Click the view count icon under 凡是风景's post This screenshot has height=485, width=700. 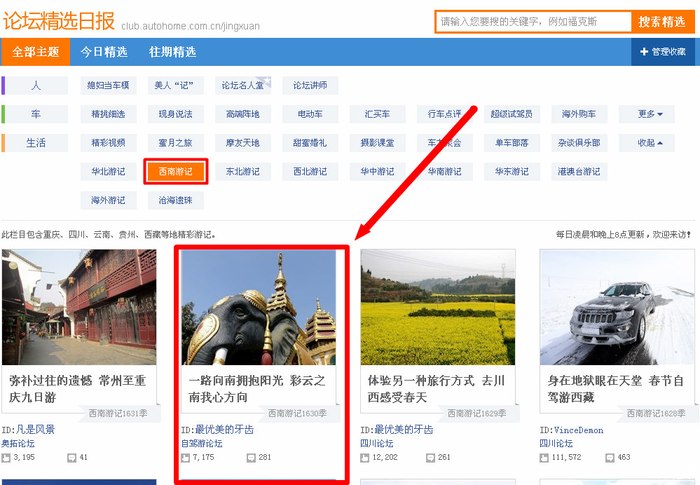7,457
